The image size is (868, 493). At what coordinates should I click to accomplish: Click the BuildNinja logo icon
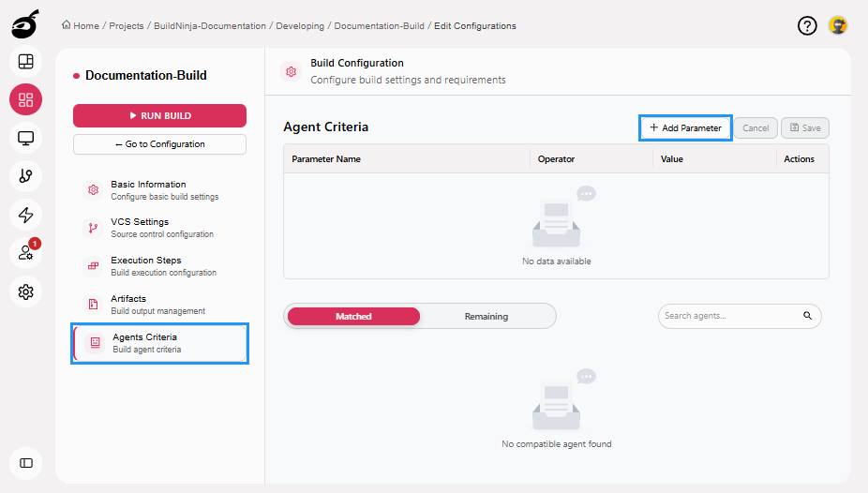pyautogui.click(x=25, y=23)
